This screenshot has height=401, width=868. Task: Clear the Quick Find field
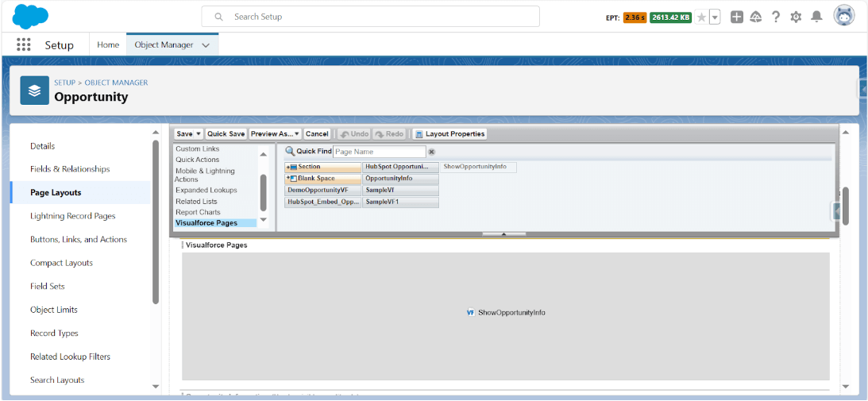click(432, 152)
